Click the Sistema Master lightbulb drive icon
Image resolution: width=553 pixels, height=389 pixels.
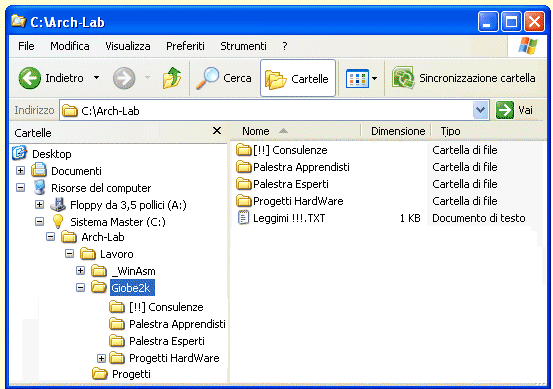pyautogui.click(x=57, y=221)
